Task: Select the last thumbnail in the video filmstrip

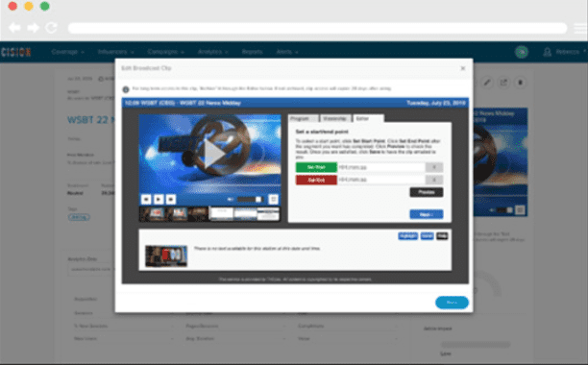Action: (268, 214)
